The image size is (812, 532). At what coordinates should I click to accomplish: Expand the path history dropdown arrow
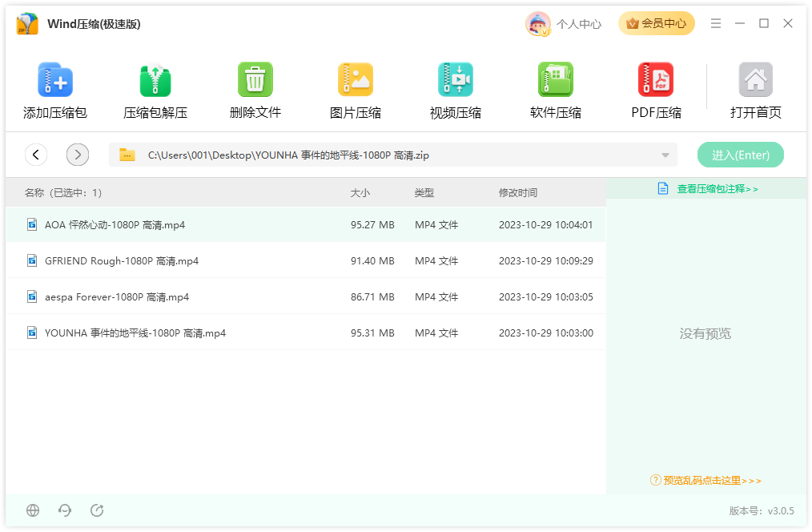[x=665, y=155]
